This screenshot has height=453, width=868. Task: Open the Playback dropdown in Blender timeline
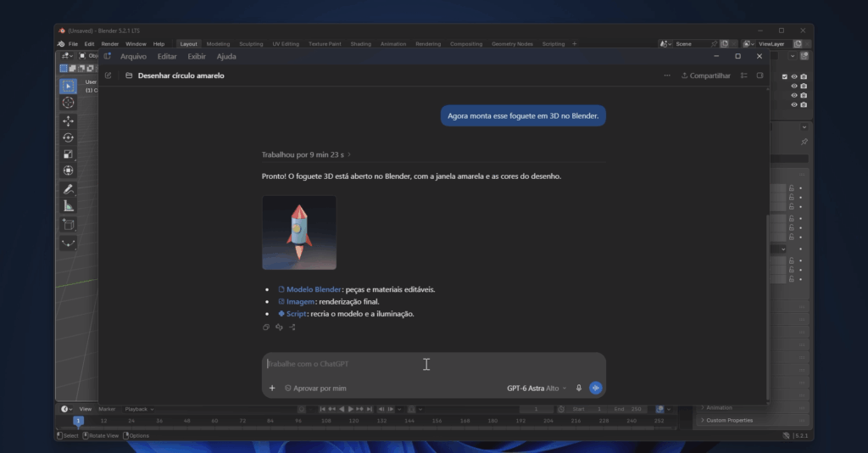(139, 409)
